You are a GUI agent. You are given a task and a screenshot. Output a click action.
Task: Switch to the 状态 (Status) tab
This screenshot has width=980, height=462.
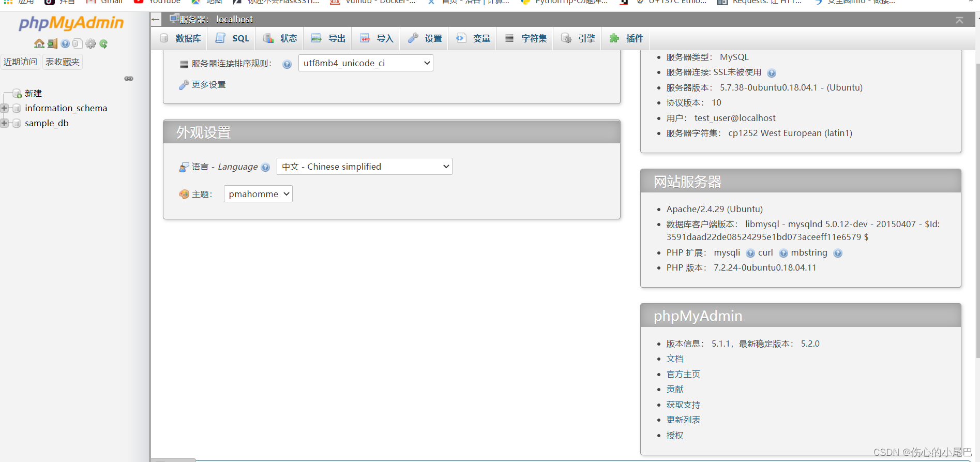coord(280,38)
